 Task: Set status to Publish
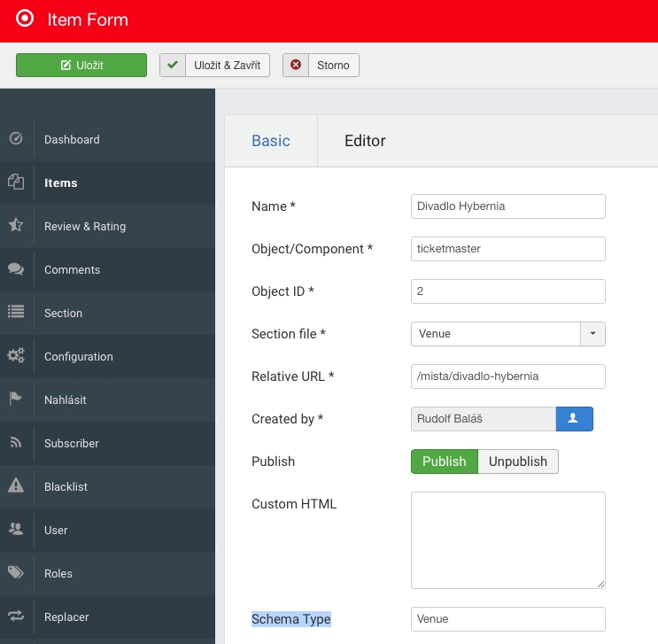[444, 462]
